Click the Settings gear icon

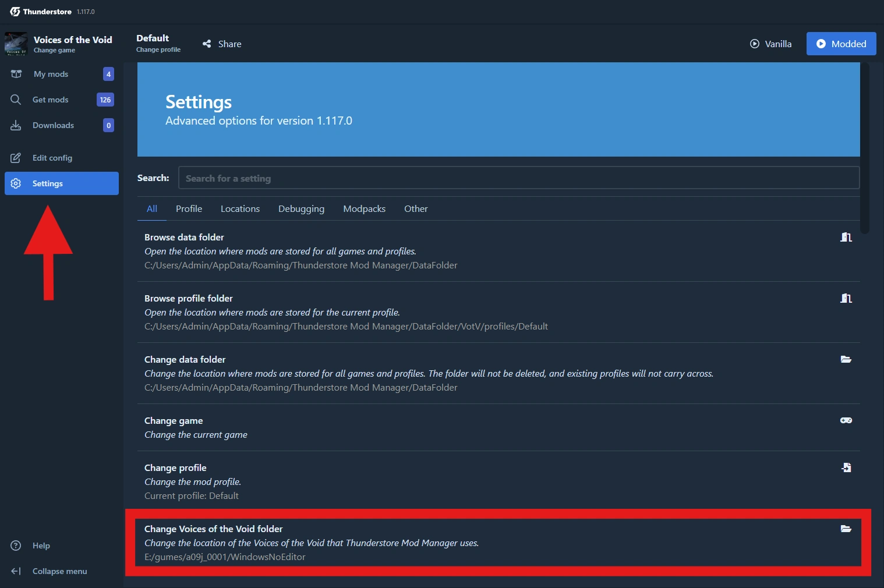point(16,183)
